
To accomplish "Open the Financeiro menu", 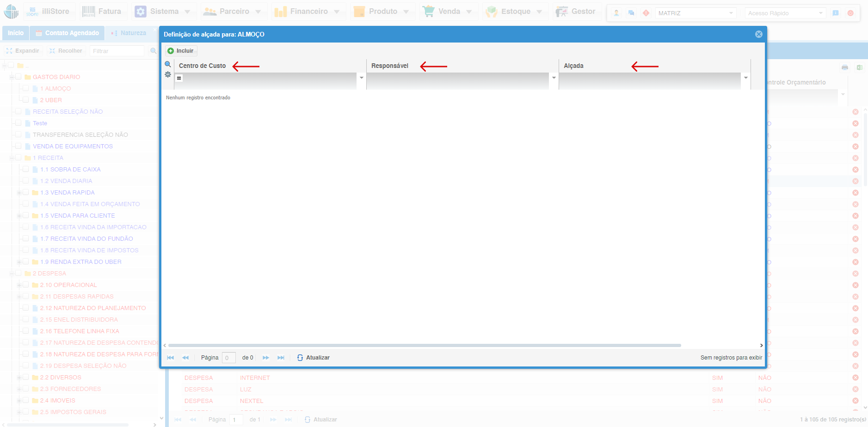I will (x=308, y=12).
